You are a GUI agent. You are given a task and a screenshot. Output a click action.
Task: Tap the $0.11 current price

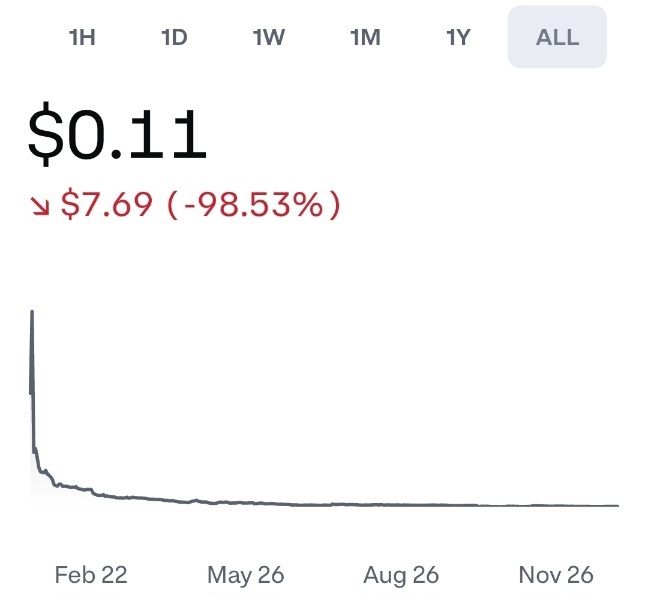click(x=117, y=135)
